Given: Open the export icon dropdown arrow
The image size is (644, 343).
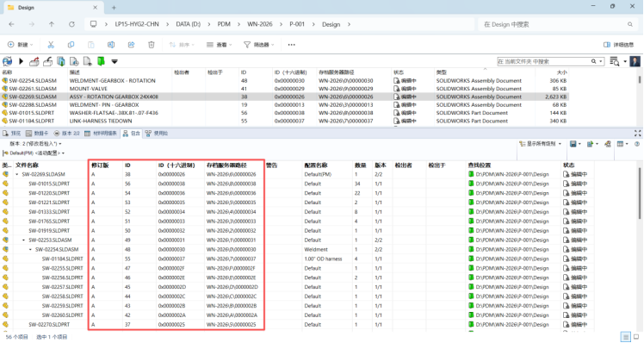Looking at the screenshot, I should tap(597, 144).
